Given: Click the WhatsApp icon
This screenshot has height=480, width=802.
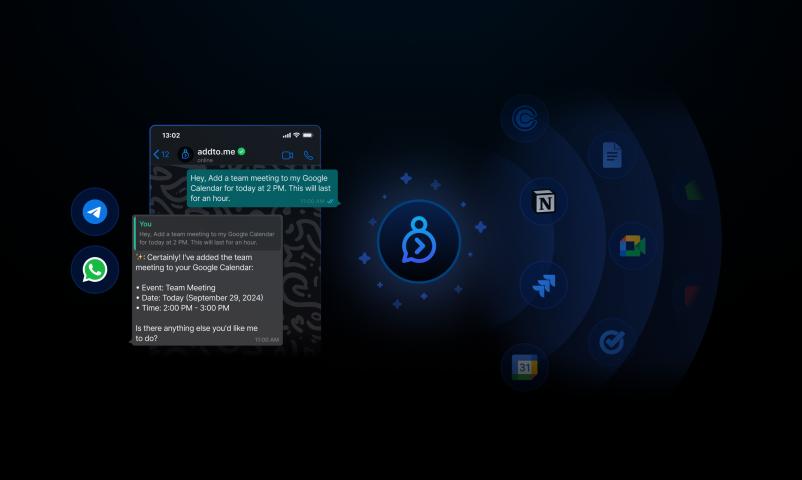Looking at the screenshot, I should pyautogui.click(x=95, y=269).
